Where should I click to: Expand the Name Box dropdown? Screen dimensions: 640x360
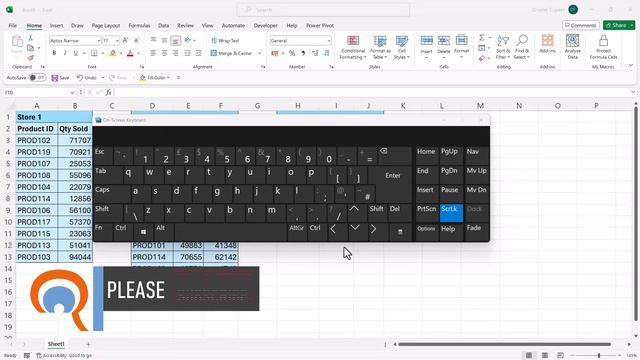tap(72, 93)
